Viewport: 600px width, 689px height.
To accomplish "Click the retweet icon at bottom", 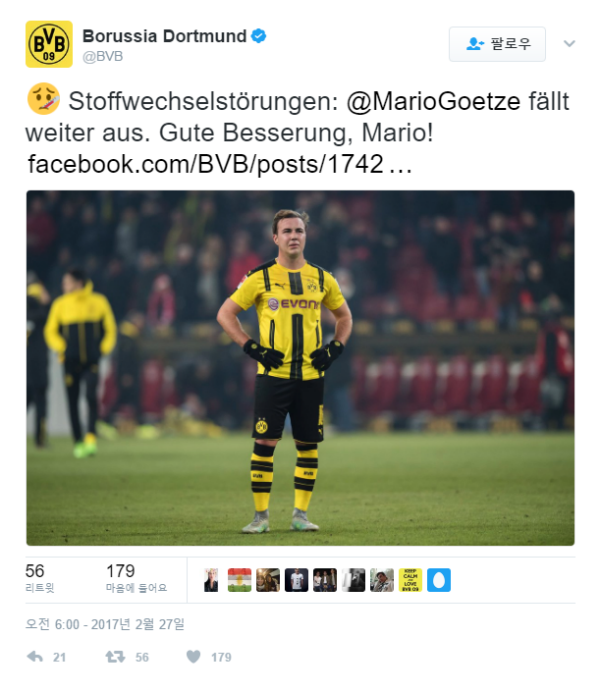I will point(115,657).
